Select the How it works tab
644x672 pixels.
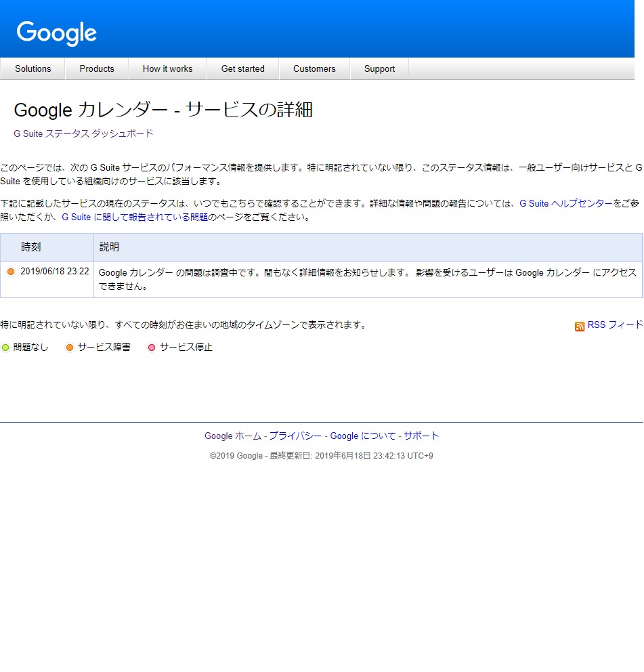tap(167, 68)
